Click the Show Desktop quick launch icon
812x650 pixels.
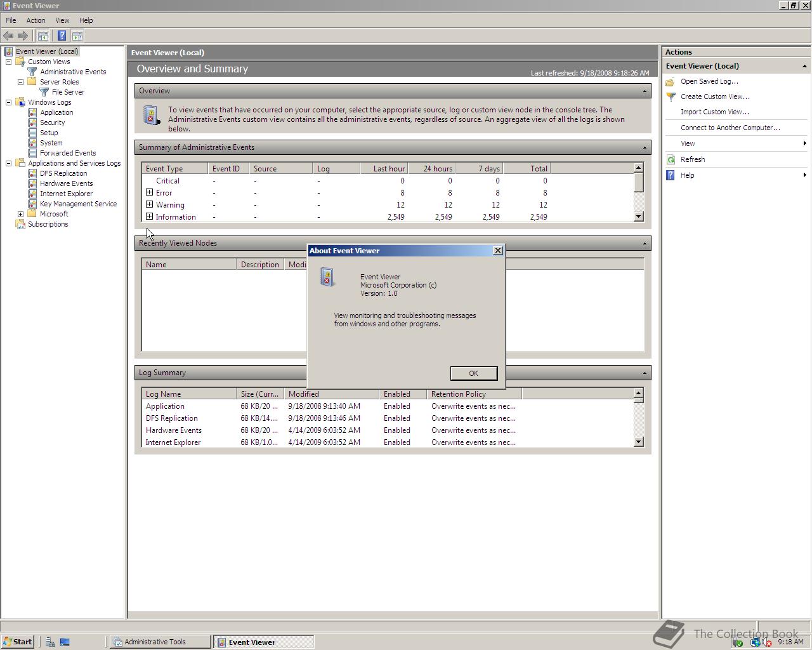(x=65, y=642)
